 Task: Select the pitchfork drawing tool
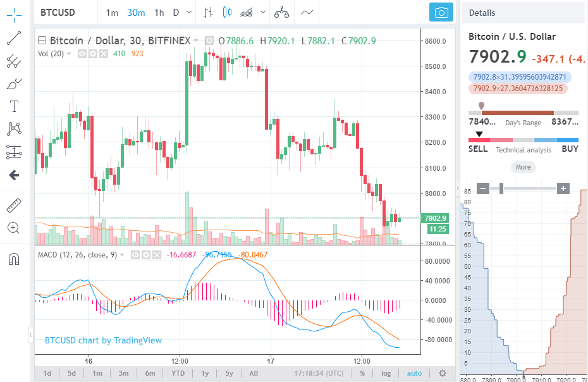(14, 61)
